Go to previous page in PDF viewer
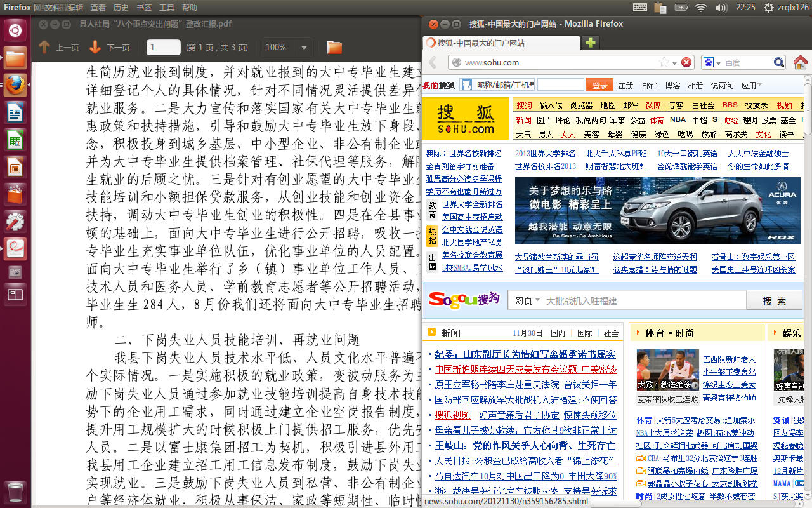812x508 pixels. tap(59, 48)
